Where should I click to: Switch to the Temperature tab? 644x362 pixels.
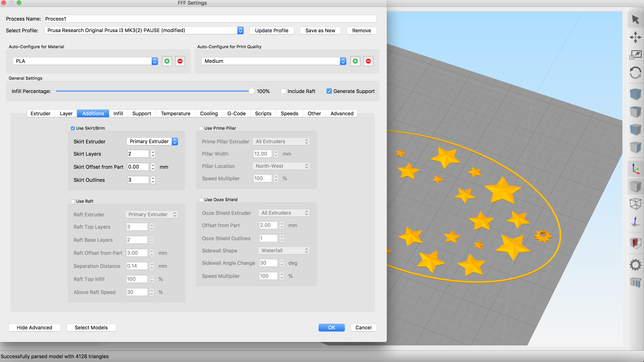coord(175,114)
